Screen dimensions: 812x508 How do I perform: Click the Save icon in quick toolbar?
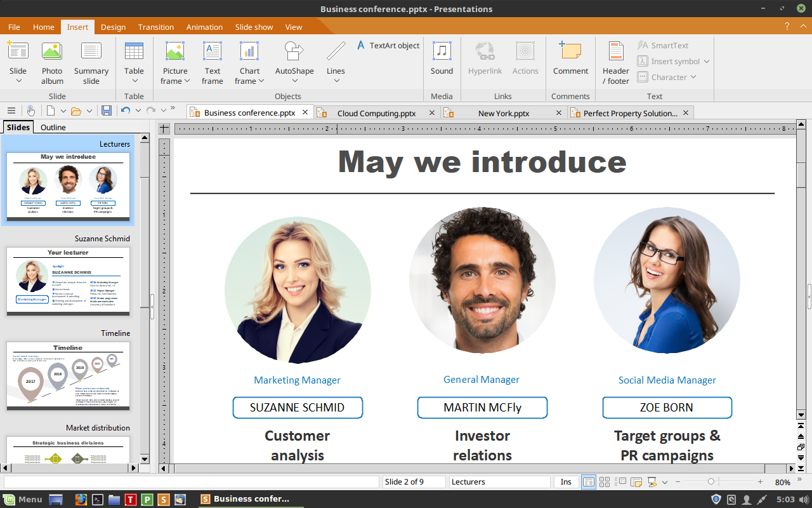[x=107, y=110]
